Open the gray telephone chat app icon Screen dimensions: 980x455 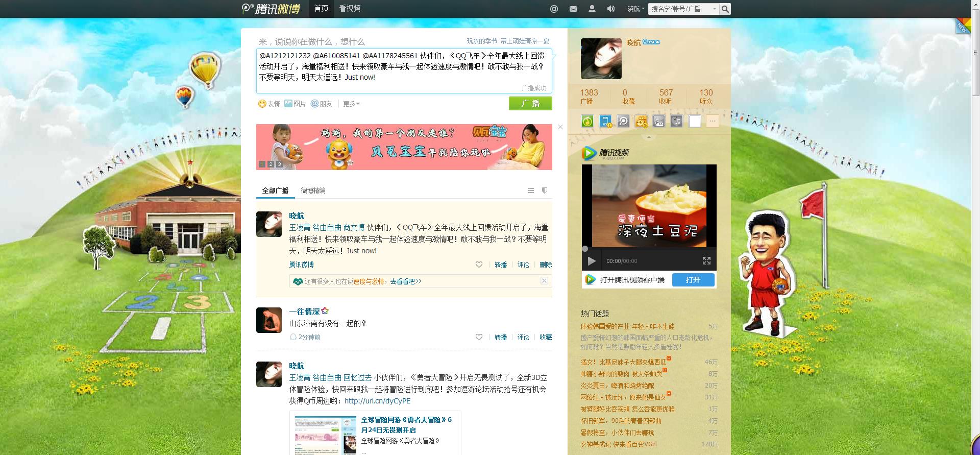(x=659, y=121)
